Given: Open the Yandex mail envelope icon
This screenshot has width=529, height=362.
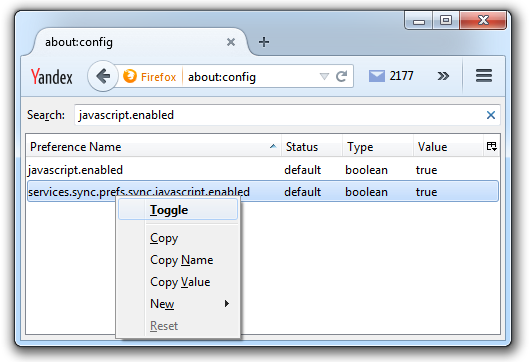Looking at the screenshot, I should click(377, 76).
